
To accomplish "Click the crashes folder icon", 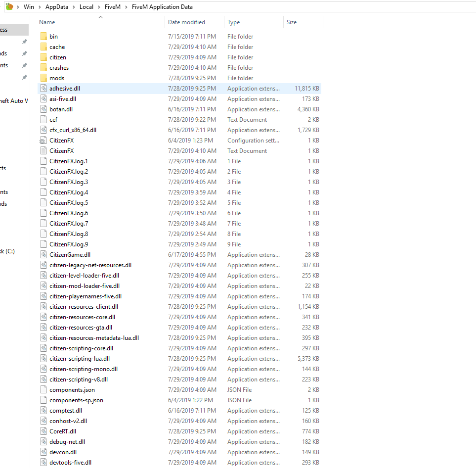I will pyautogui.click(x=43, y=67).
